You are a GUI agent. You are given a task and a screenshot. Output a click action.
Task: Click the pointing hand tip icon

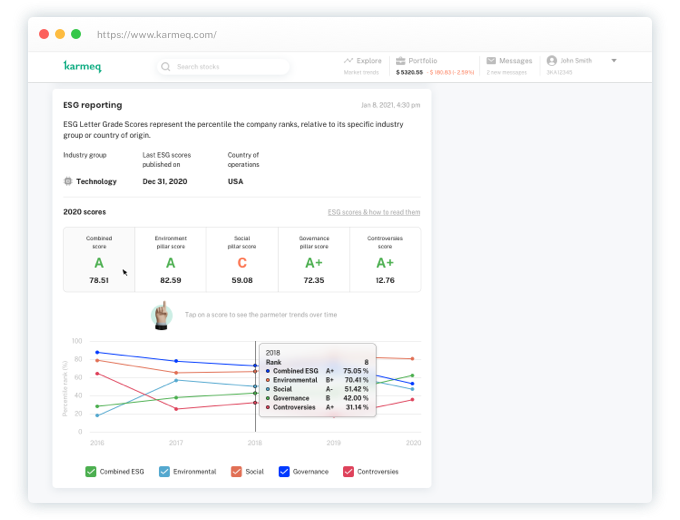(x=160, y=314)
